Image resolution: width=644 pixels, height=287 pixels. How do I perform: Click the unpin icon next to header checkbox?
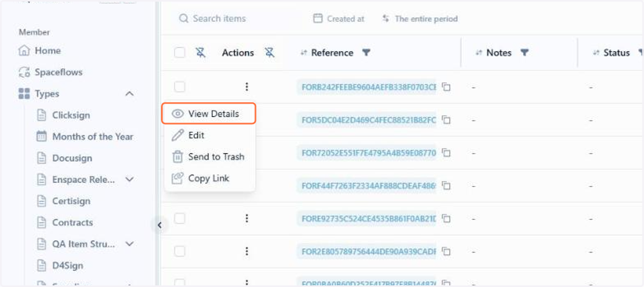coord(201,53)
